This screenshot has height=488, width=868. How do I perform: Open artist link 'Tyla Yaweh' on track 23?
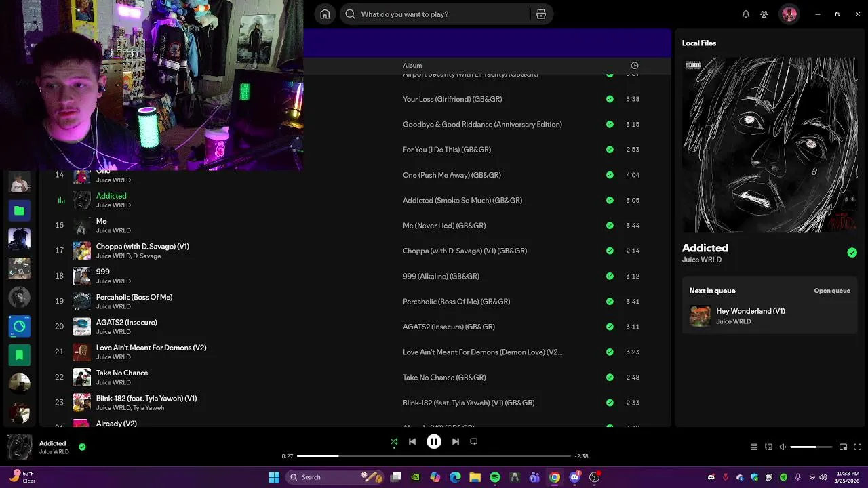(x=149, y=408)
